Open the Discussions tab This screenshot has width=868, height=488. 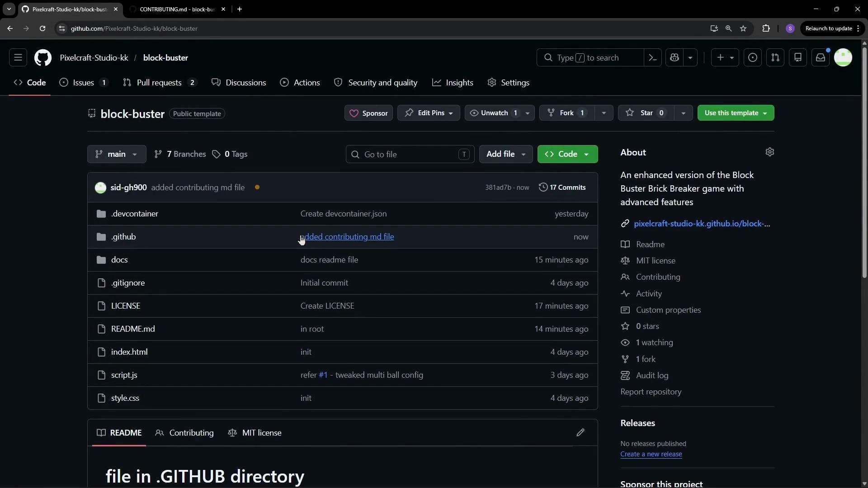tap(239, 83)
